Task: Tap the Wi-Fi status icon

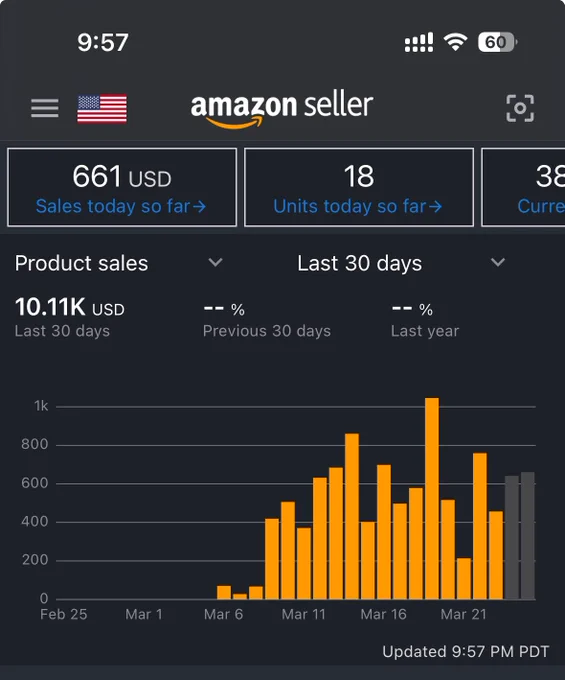Action: point(455,42)
